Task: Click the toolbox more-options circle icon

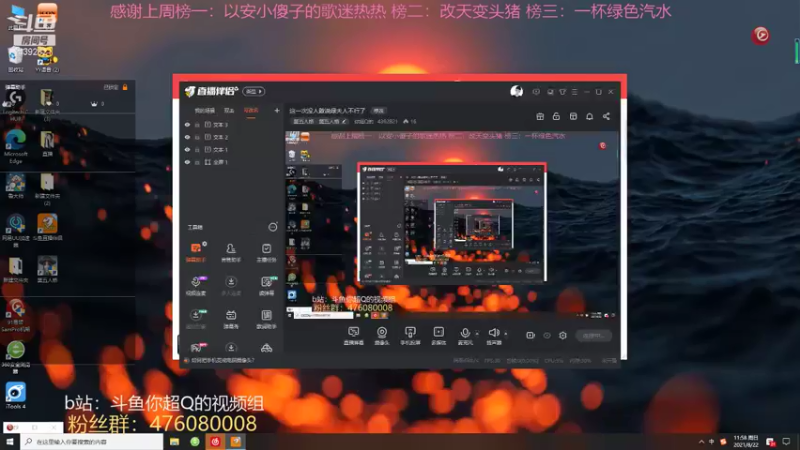Action: (x=273, y=227)
